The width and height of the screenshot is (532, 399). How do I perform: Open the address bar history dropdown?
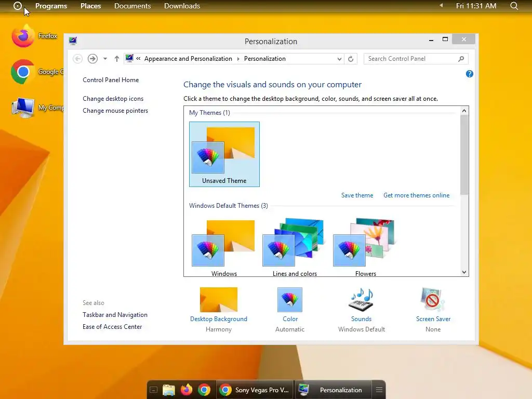pyautogui.click(x=339, y=59)
